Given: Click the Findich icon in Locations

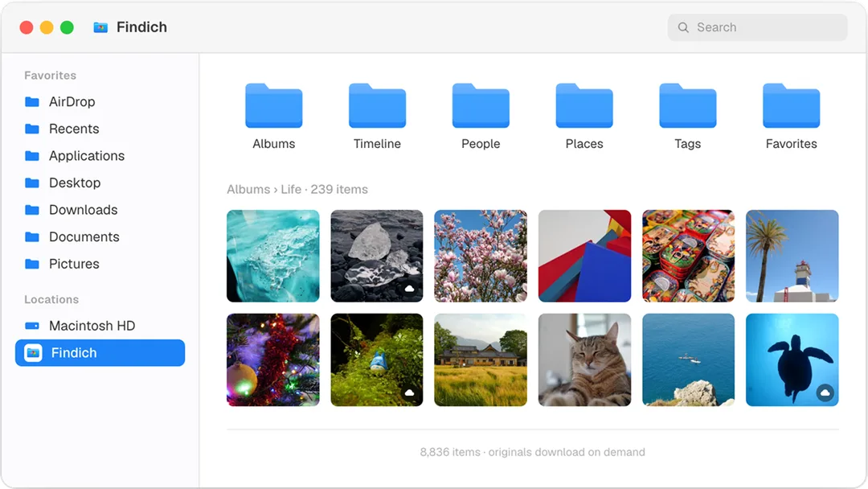Looking at the screenshot, I should point(33,353).
